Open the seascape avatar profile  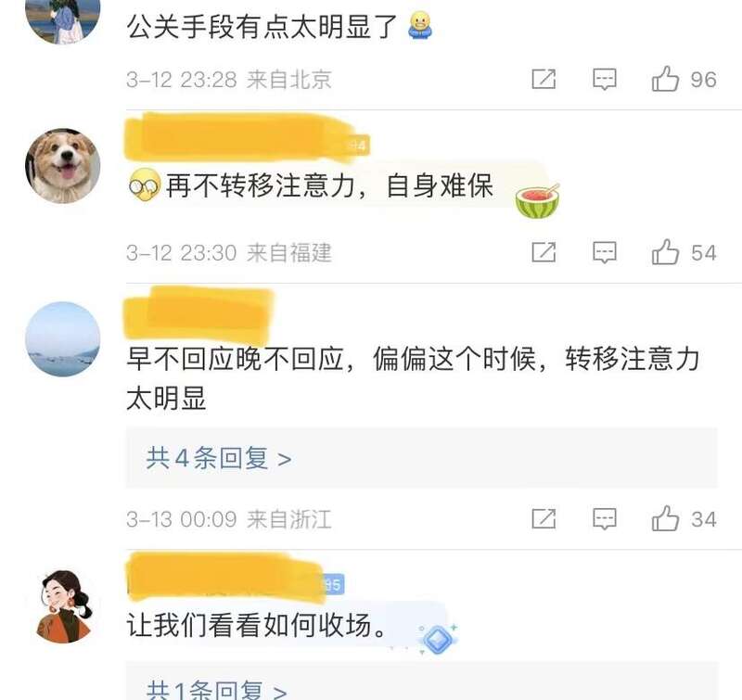62,339
